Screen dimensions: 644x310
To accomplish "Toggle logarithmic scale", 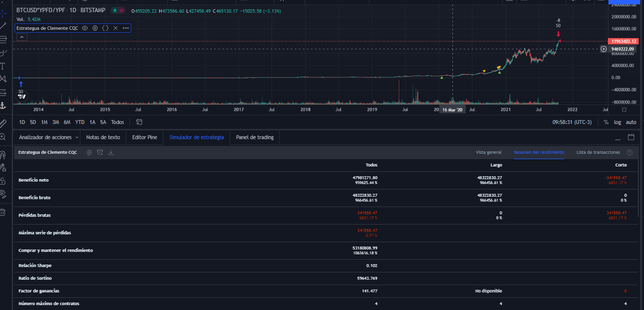I will [617, 122].
